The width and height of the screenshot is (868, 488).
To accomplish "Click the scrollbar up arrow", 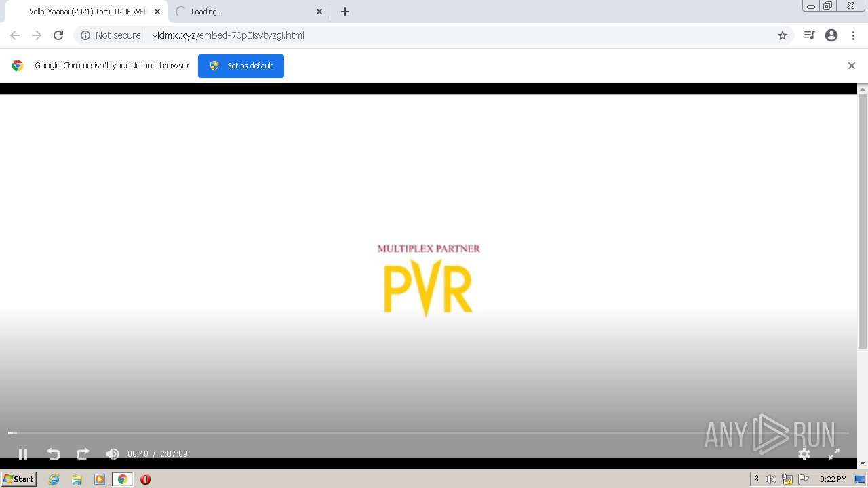I will 863,89.
